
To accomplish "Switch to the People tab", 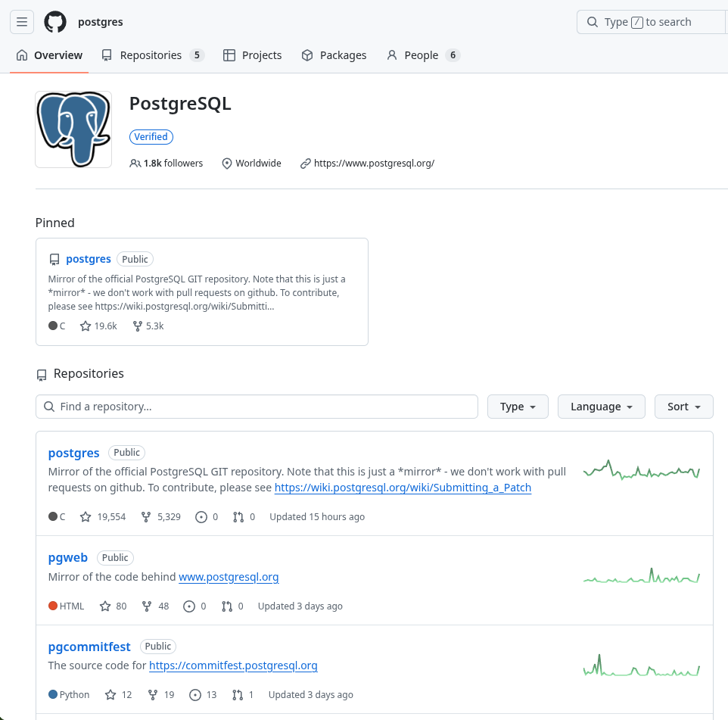I will (422, 55).
